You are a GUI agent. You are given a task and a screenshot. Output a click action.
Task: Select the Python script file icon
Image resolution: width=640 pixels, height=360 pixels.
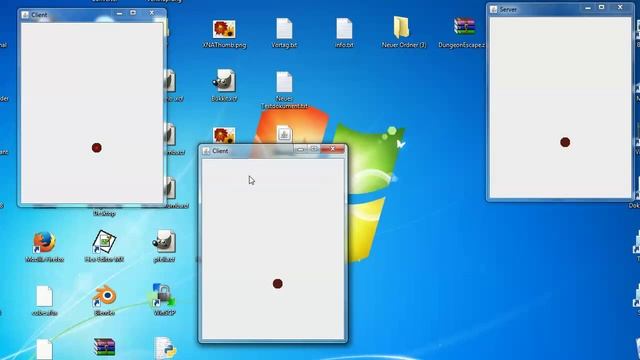pyautogui.click(x=165, y=348)
